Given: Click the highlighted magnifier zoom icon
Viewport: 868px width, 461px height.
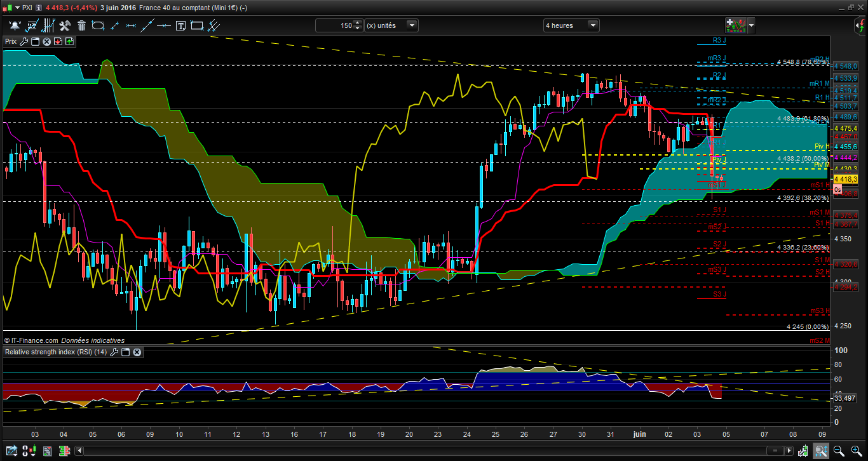Looking at the screenshot, I should coord(821,451).
